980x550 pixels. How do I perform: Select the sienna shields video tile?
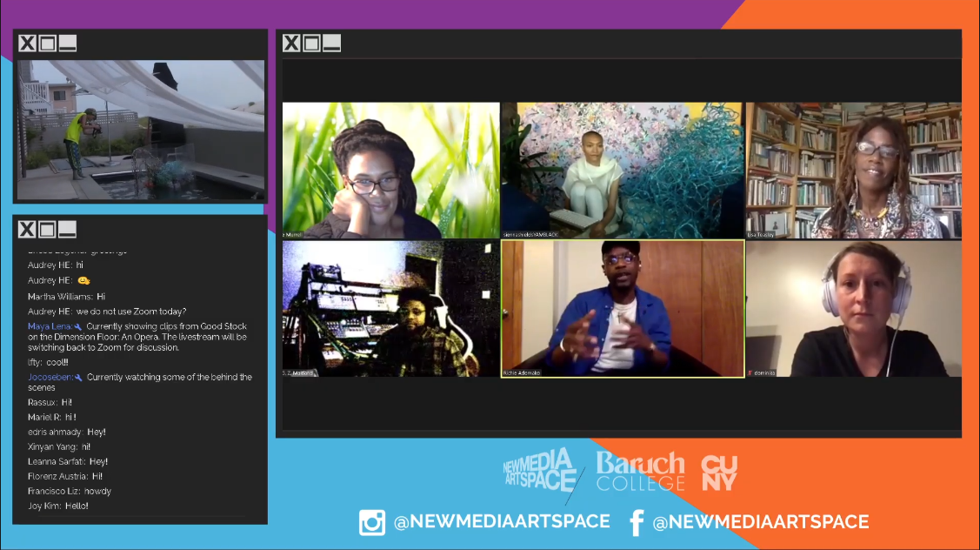(623, 171)
